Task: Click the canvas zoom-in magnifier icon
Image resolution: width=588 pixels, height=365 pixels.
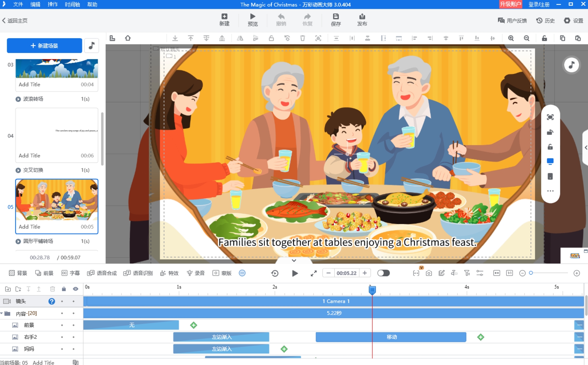Action: pos(511,38)
